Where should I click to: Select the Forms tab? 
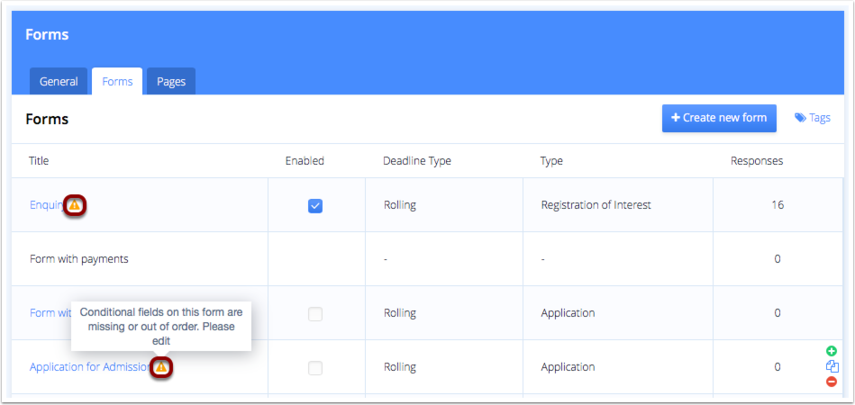coord(117,82)
